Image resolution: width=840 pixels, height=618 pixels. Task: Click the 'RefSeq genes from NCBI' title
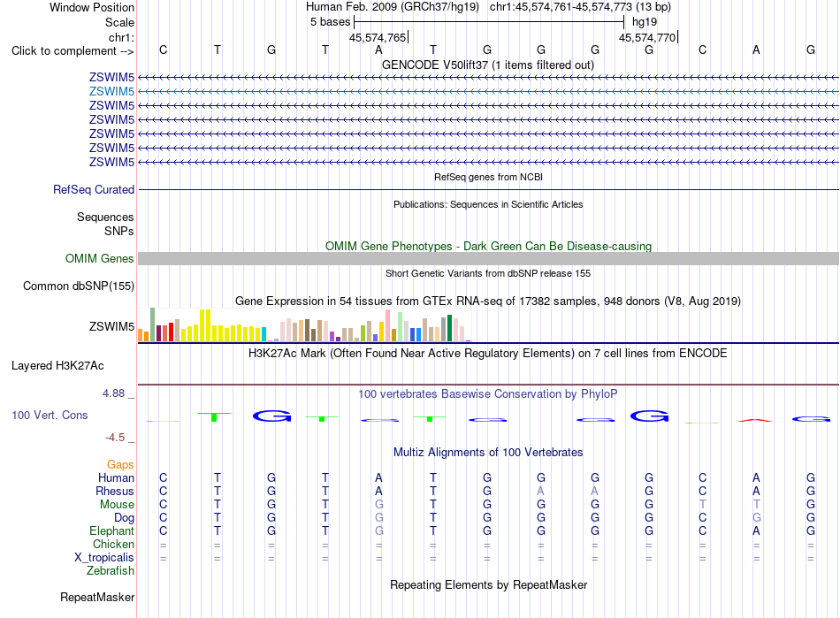[x=488, y=177]
